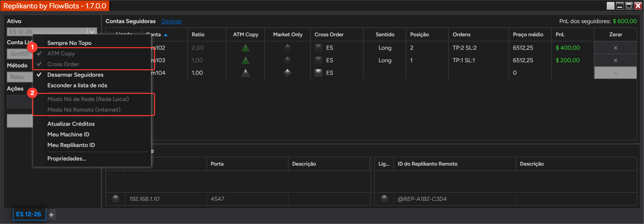644x224 pixels.
Task: Enable Cross Order checkbox in Sim103 row
Action: [318, 60]
